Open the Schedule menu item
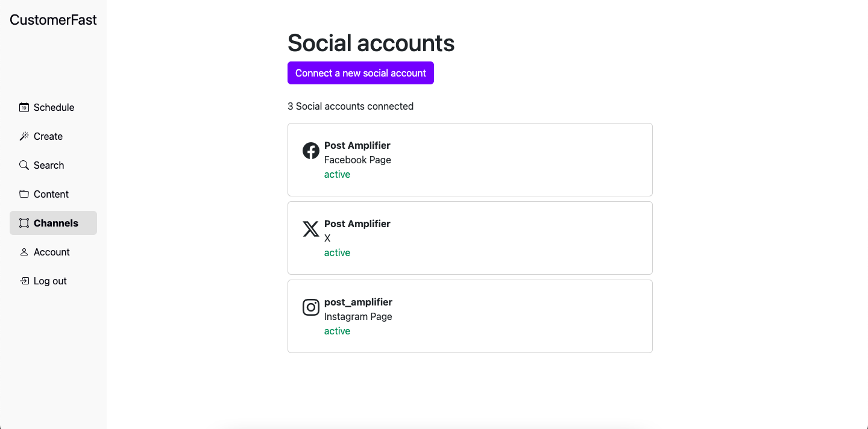This screenshot has height=429, width=868. tap(54, 108)
